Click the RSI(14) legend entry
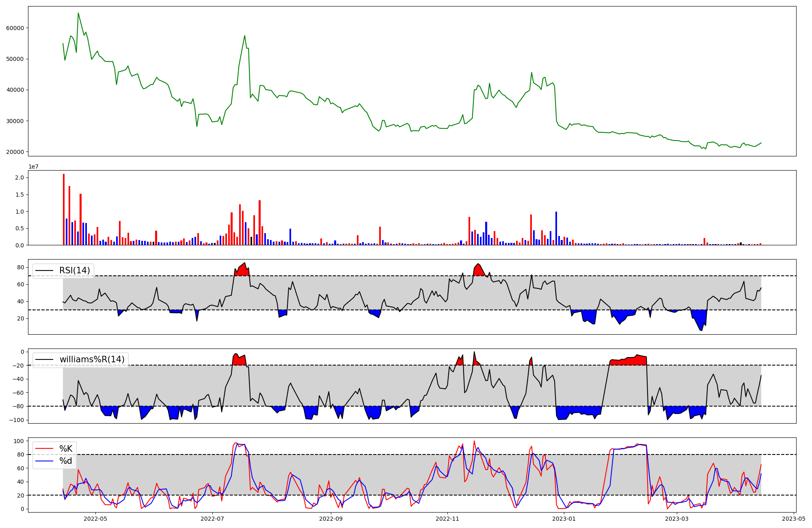This screenshot has height=528, width=812. pyautogui.click(x=74, y=270)
